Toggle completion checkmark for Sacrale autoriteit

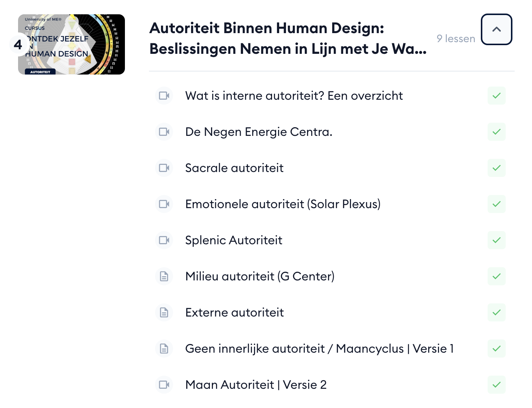point(496,168)
